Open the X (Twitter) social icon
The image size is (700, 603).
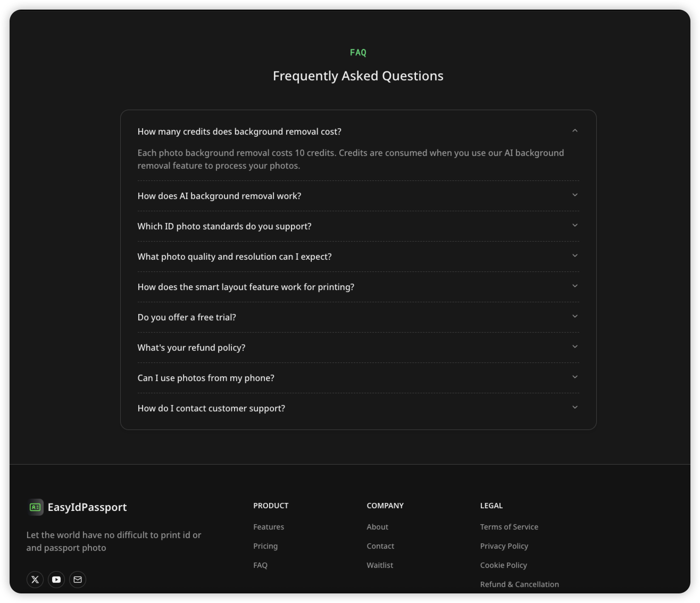click(x=35, y=580)
